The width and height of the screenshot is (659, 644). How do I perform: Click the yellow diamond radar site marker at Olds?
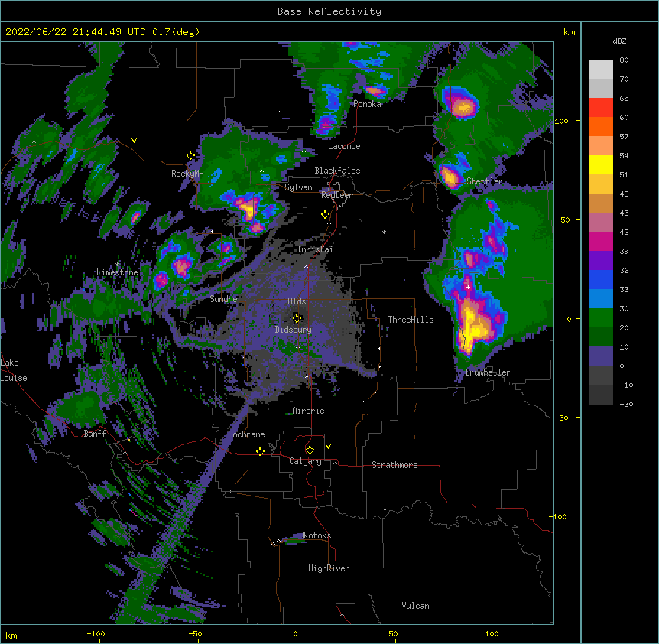297,318
